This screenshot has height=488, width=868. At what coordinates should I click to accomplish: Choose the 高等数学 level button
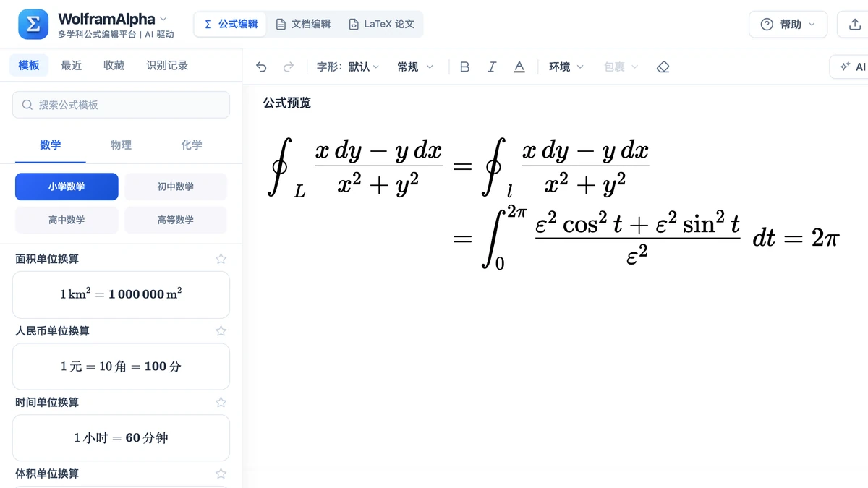click(176, 220)
